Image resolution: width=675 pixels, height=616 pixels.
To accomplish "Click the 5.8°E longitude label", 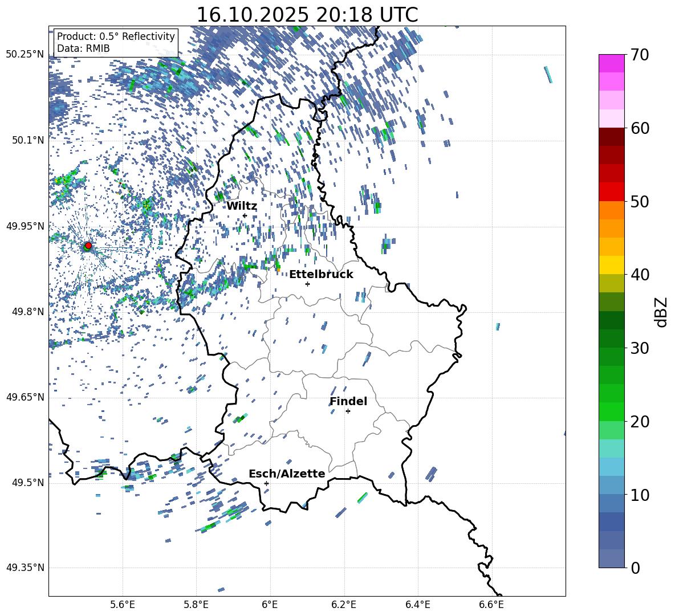I will click(x=196, y=605).
